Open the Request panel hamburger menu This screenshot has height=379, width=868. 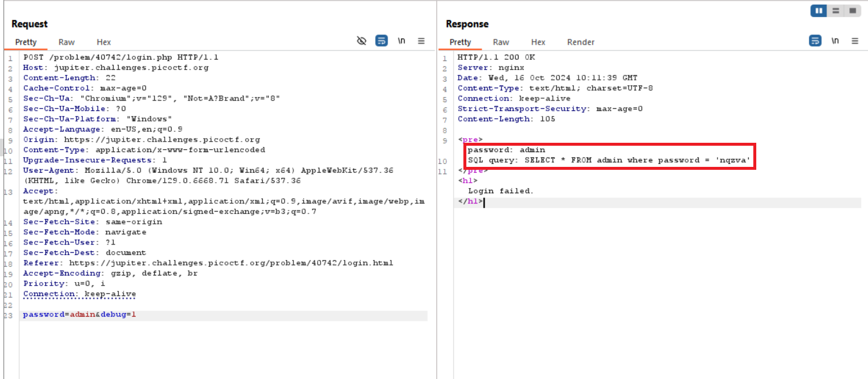coord(421,41)
